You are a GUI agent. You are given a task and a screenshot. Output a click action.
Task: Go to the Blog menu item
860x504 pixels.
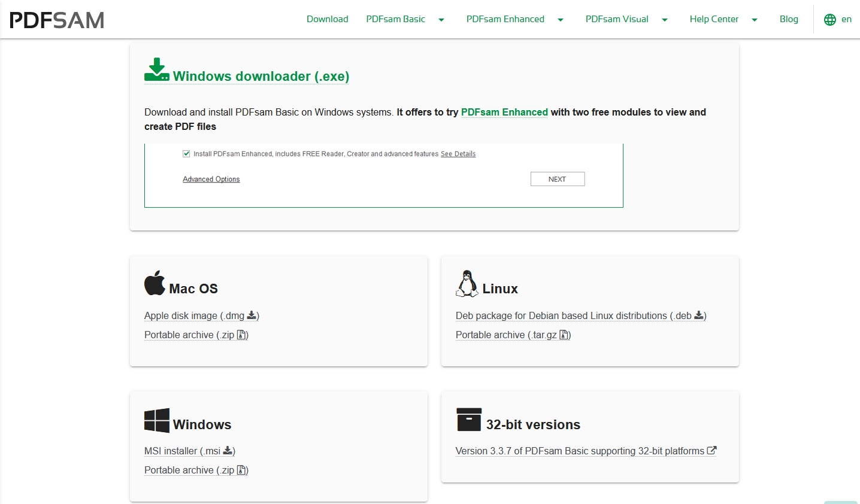click(789, 19)
